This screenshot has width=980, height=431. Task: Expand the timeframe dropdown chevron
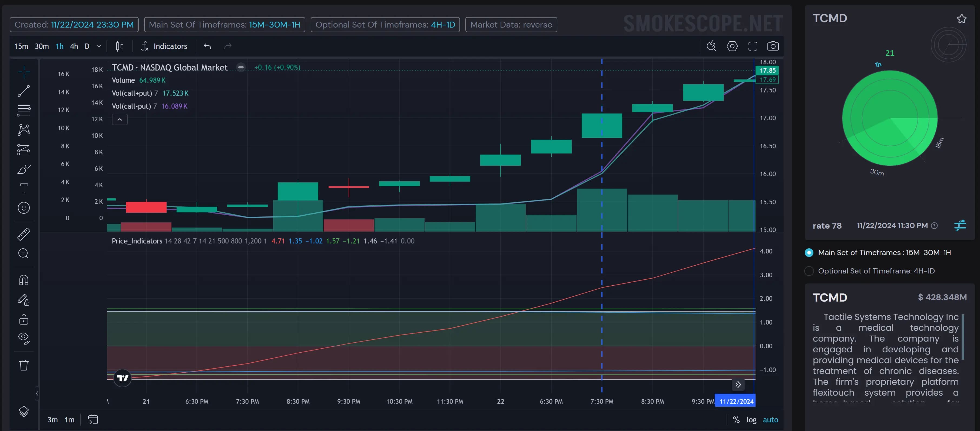99,46
